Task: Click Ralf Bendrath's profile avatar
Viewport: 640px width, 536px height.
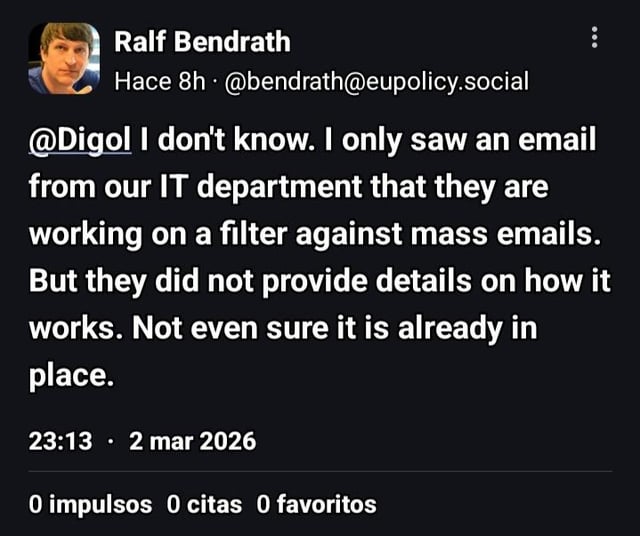Action: pos(64,58)
